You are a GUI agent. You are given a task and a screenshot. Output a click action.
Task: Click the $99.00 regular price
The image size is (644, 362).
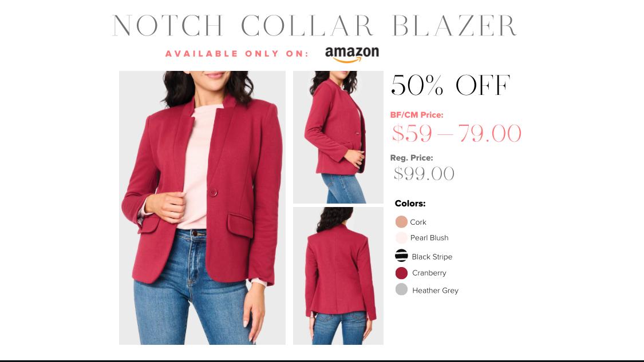click(x=424, y=174)
